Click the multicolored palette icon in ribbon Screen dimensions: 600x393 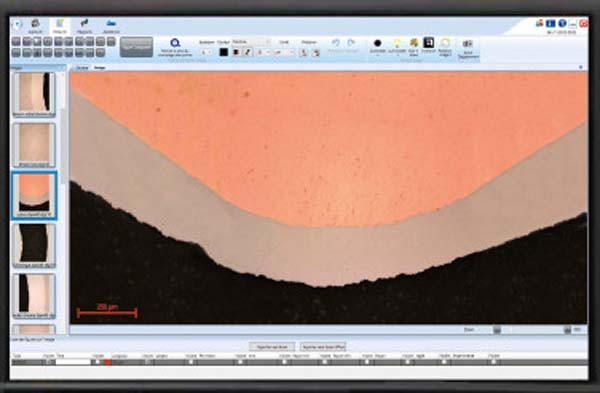tap(414, 43)
